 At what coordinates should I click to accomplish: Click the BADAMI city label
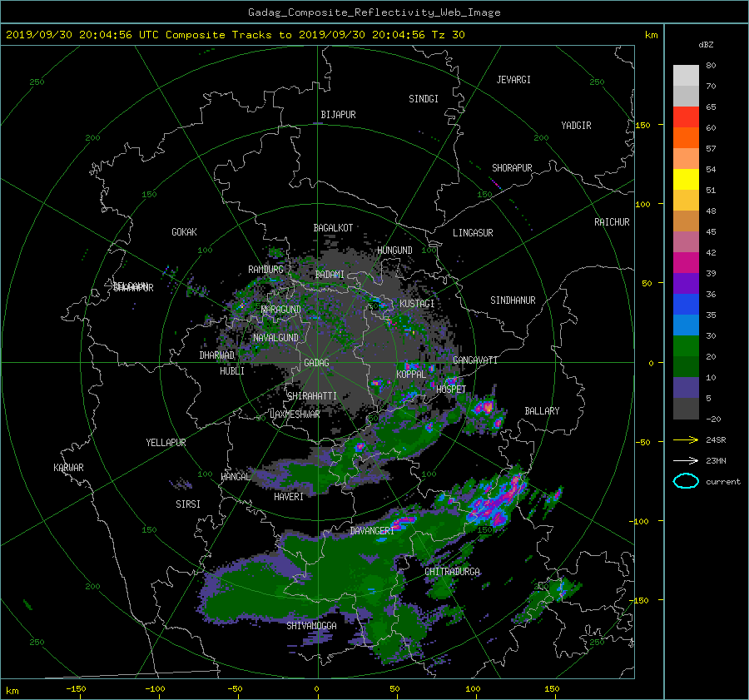pyautogui.click(x=330, y=275)
